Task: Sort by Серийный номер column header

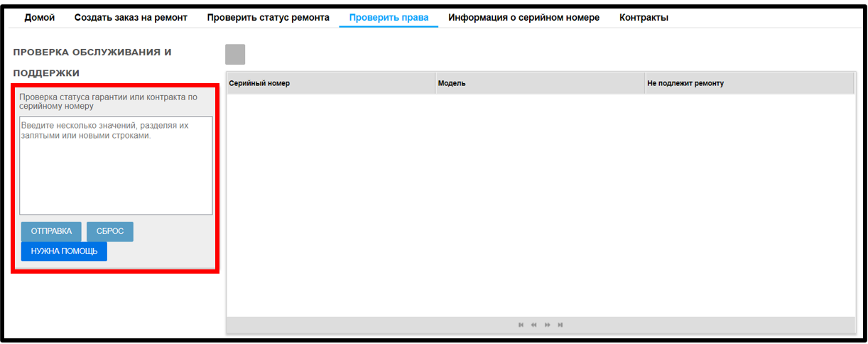Action: point(330,83)
